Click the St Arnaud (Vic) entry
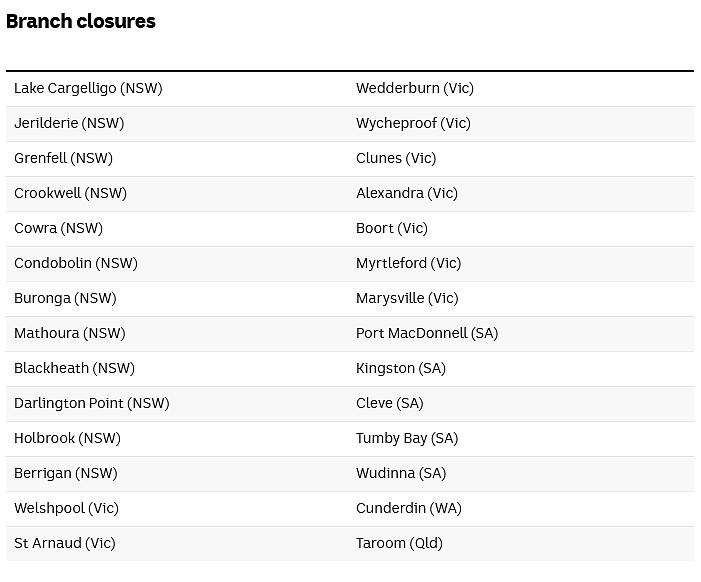Image resolution: width=701 pixels, height=582 pixels. pos(65,543)
